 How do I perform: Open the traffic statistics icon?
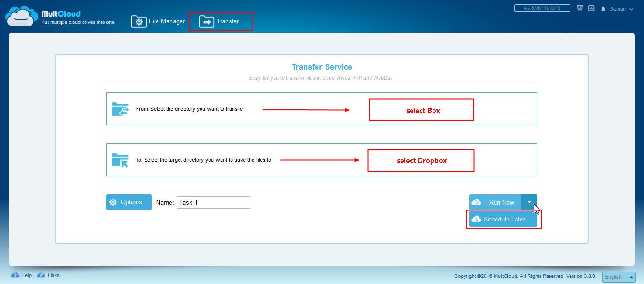(591, 9)
